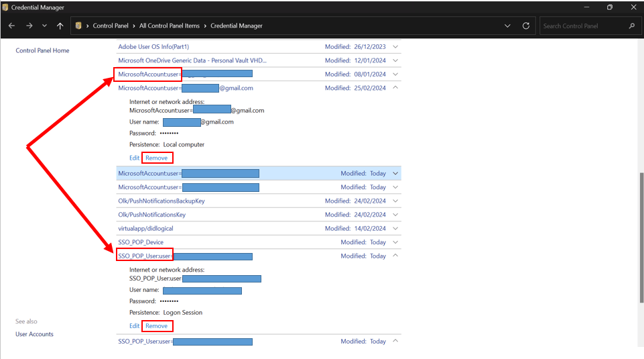Select Olk/PushNotificationsKey entry

coord(152,215)
